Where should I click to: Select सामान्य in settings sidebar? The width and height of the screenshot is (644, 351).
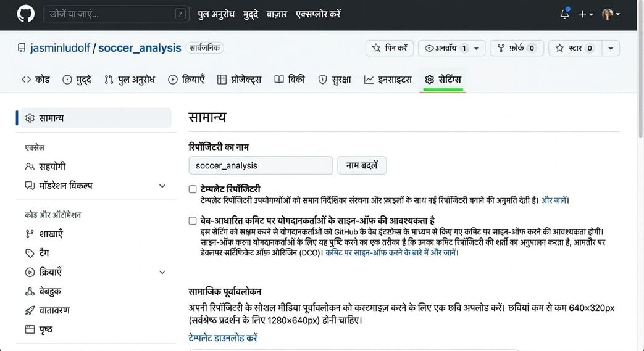96,118
